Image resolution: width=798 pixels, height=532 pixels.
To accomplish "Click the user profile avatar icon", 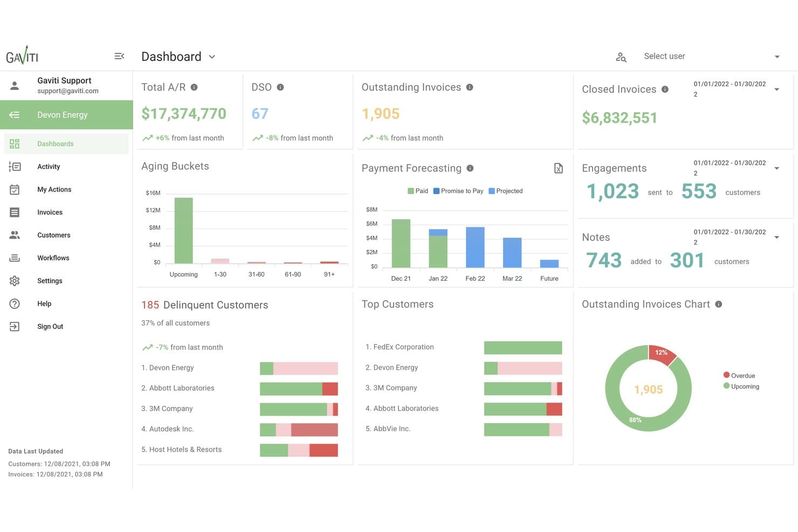I will [15, 85].
